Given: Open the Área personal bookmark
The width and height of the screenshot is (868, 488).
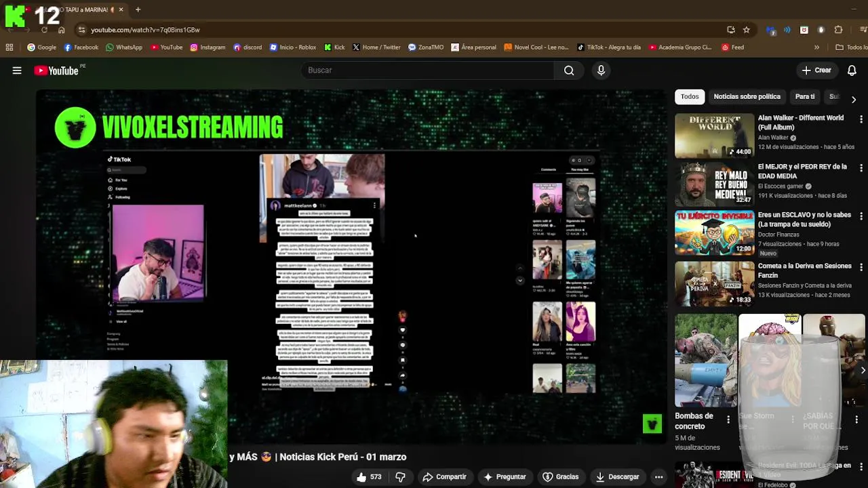Looking at the screenshot, I should 473,47.
